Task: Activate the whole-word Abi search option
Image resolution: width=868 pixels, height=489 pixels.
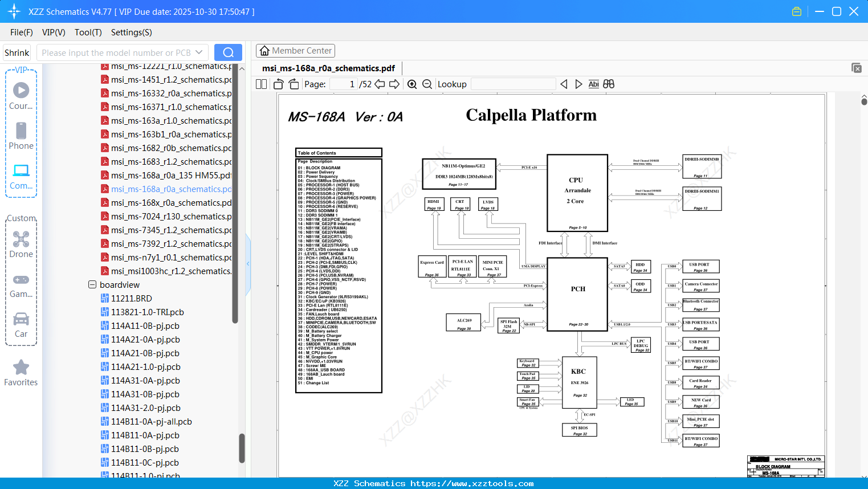Action: (594, 84)
